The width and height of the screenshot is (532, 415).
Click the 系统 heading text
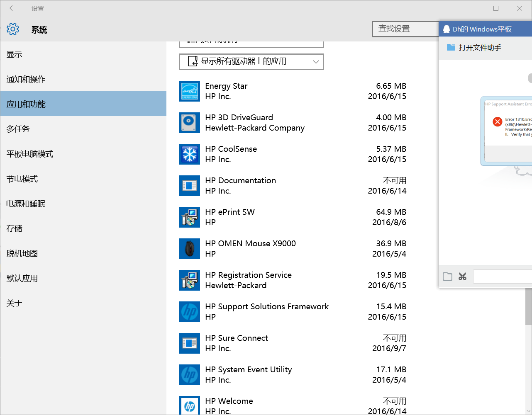[x=39, y=29]
